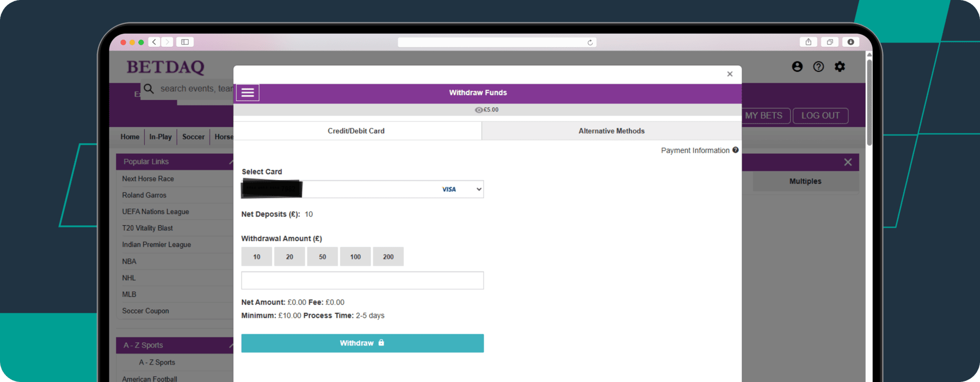This screenshot has height=382, width=980.
Task: Open the browser share icon
Action: coord(808,42)
